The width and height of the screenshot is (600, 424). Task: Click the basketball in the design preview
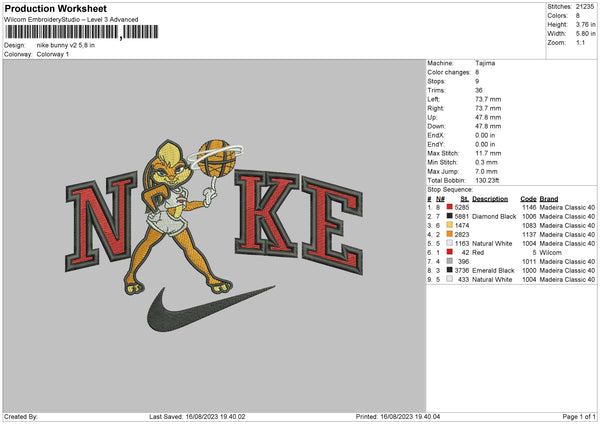(217, 158)
